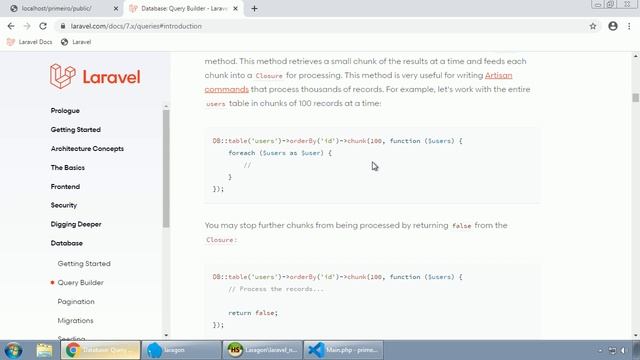Open Laravel bookmark in bookmarks bar
Viewport: 640px width, 360px height.
click(76, 42)
